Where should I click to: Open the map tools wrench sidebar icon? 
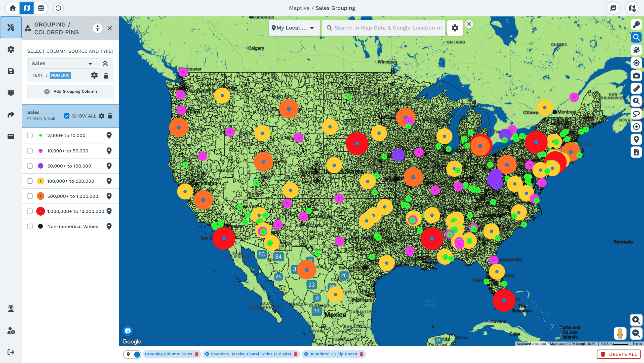click(11, 27)
